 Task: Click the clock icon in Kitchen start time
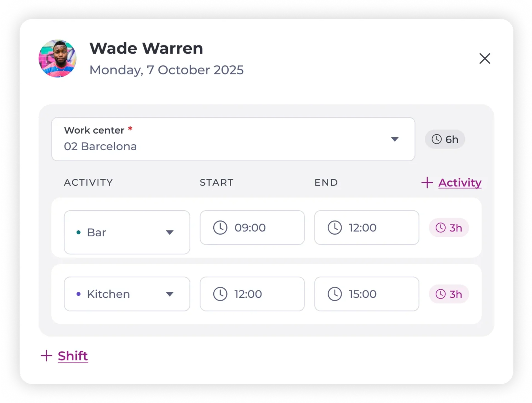220,294
